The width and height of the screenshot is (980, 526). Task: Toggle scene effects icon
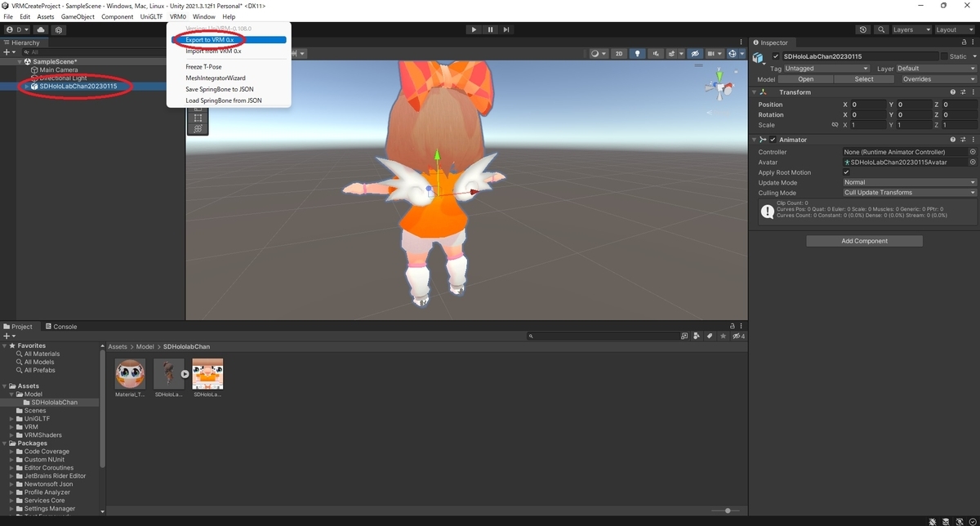pyautogui.click(x=673, y=54)
